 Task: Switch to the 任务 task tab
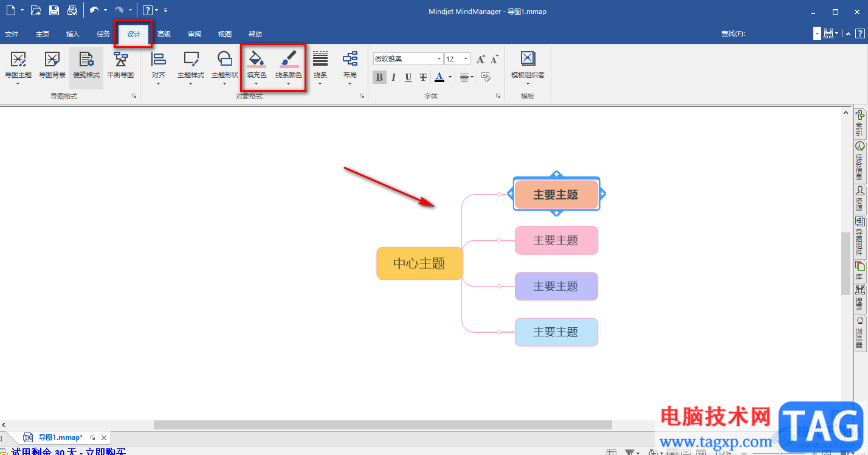(x=103, y=34)
